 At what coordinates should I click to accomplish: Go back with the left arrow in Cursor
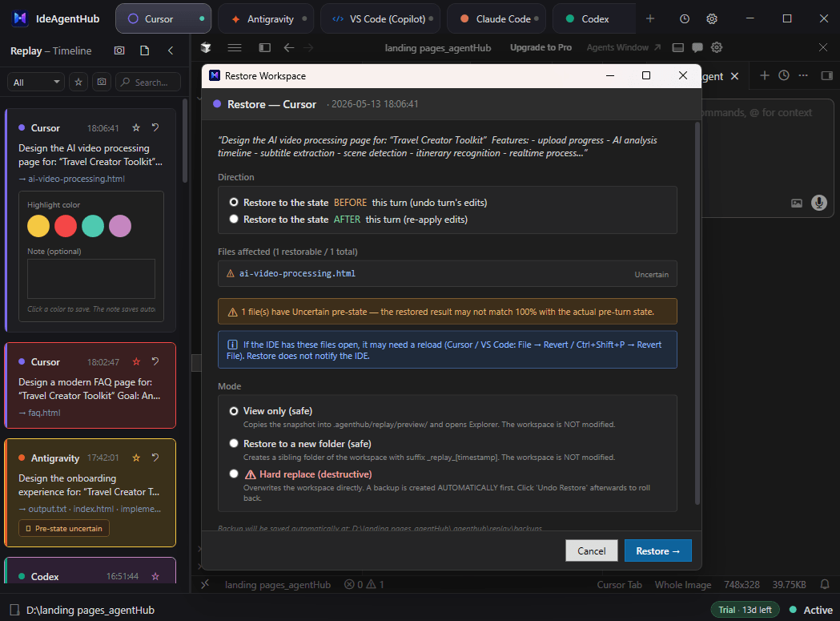click(289, 48)
